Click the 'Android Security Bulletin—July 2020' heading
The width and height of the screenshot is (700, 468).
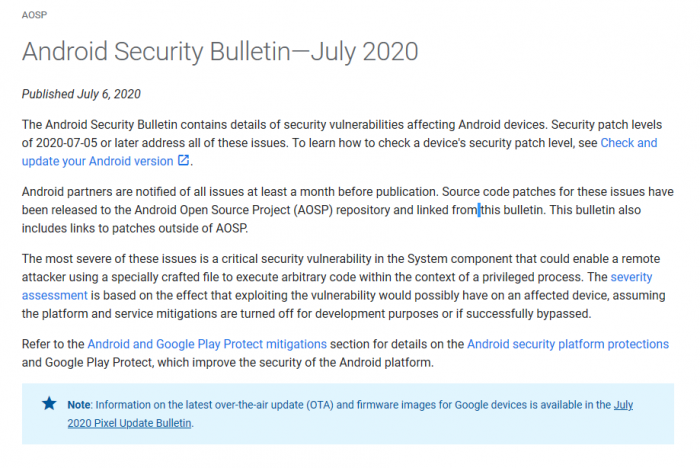point(220,51)
